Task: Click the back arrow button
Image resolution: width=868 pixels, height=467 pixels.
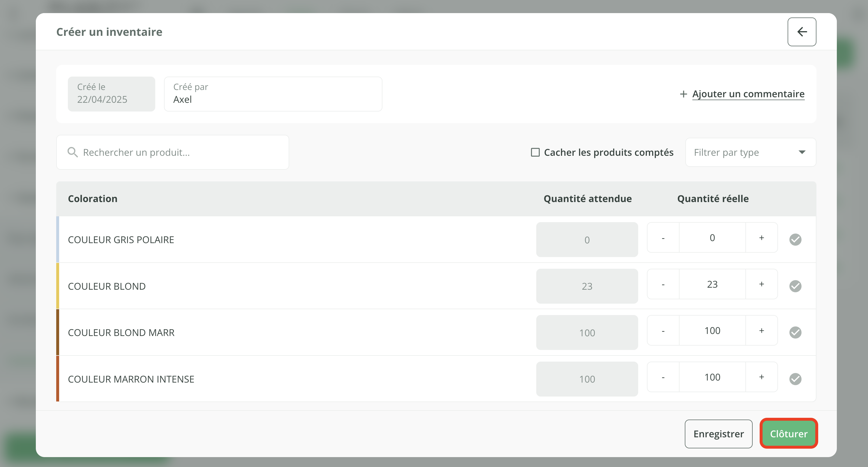Action: 802,32
